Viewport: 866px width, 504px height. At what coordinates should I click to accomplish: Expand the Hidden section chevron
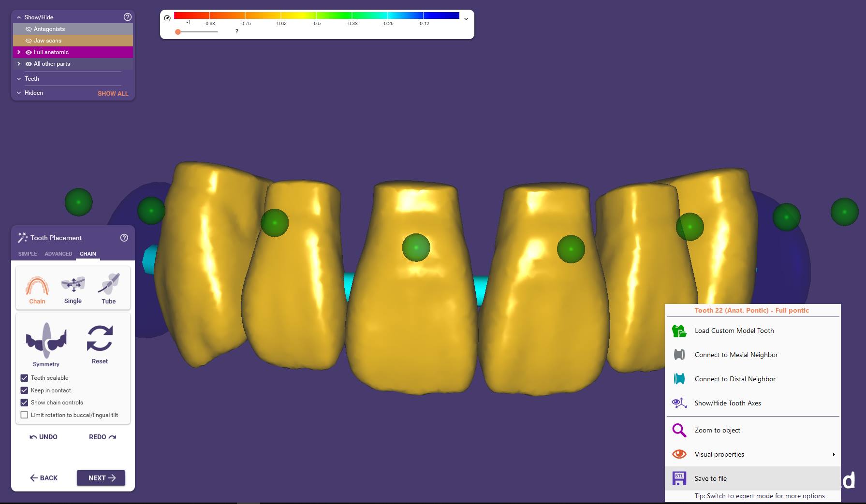click(19, 93)
